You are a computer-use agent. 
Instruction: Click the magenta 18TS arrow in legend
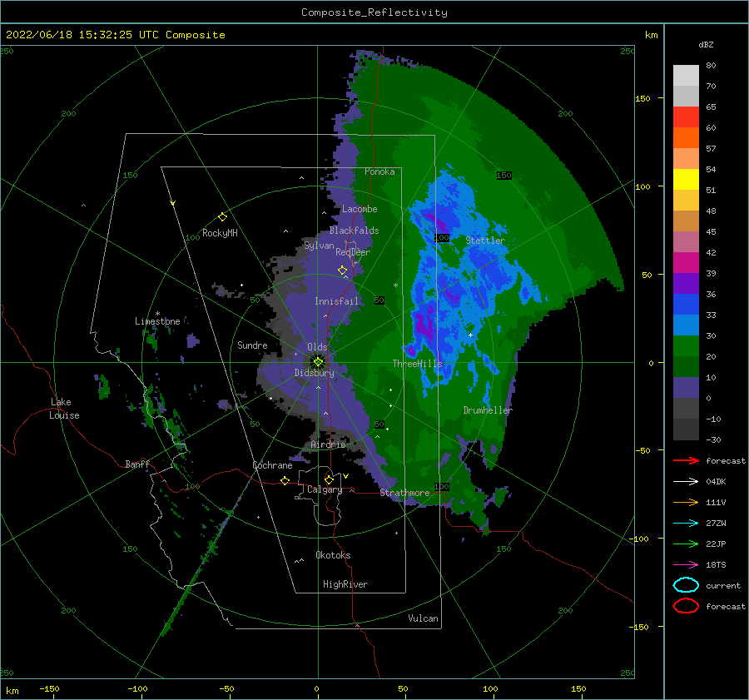[x=686, y=564]
